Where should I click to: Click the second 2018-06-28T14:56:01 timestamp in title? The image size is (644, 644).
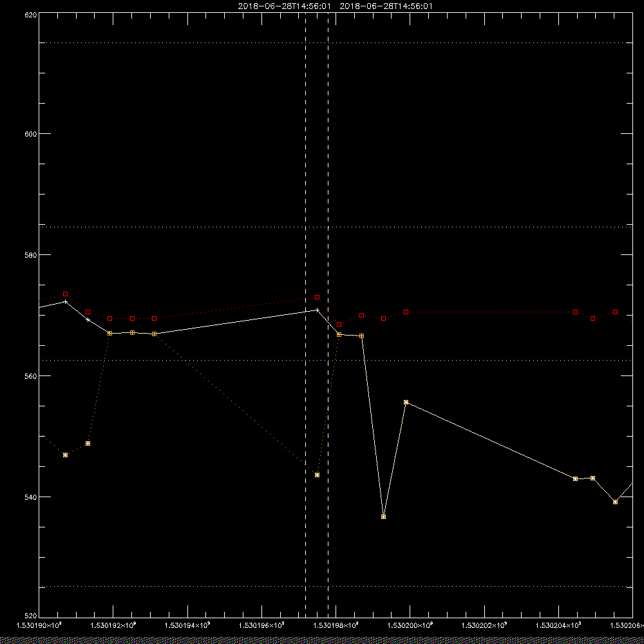tap(386, 6)
